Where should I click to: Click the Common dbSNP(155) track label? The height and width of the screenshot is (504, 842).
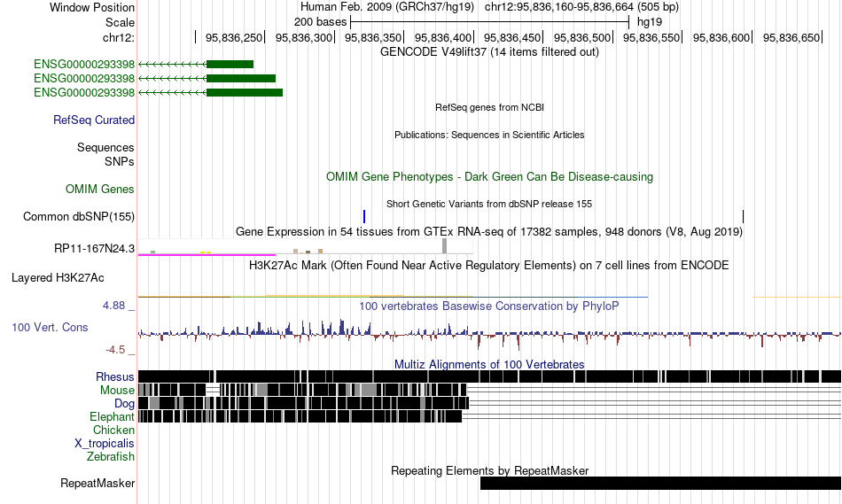(78, 216)
